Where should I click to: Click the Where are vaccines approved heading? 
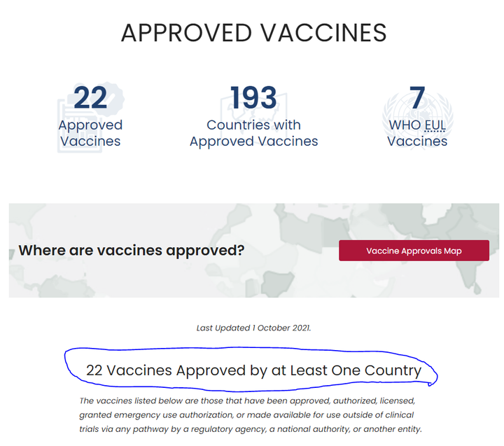coord(132,250)
